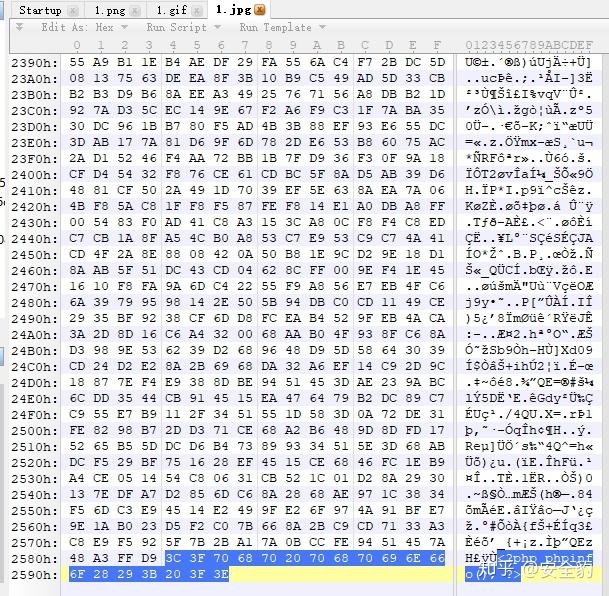Screen dimensions: 609x596
Task: Click the column header 'F' above hex bytes
Action: click(x=437, y=45)
